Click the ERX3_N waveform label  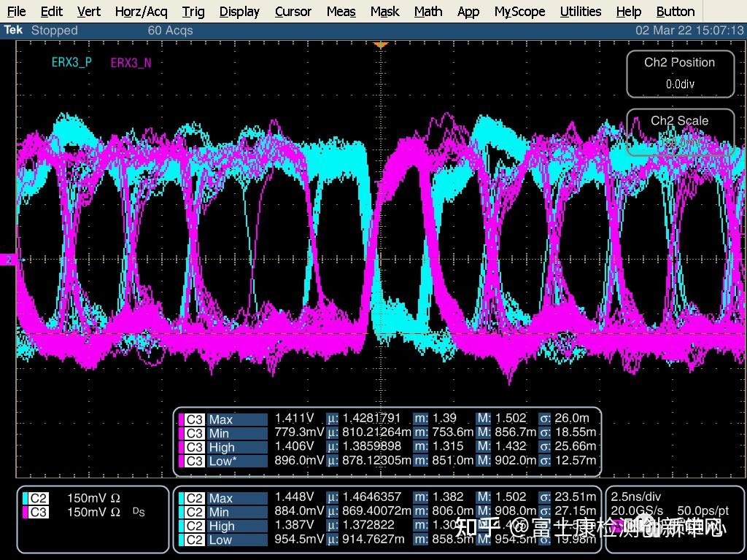coord(131,63)
